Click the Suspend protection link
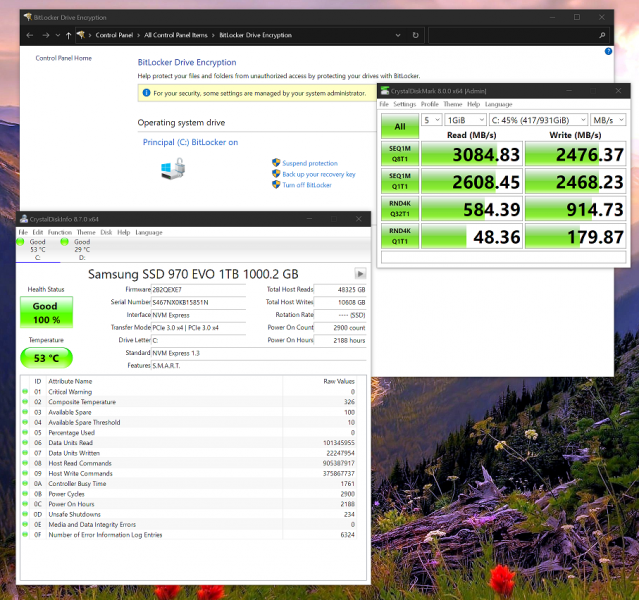The height and width of the screenshot is (600, 639). coord(309,163)
